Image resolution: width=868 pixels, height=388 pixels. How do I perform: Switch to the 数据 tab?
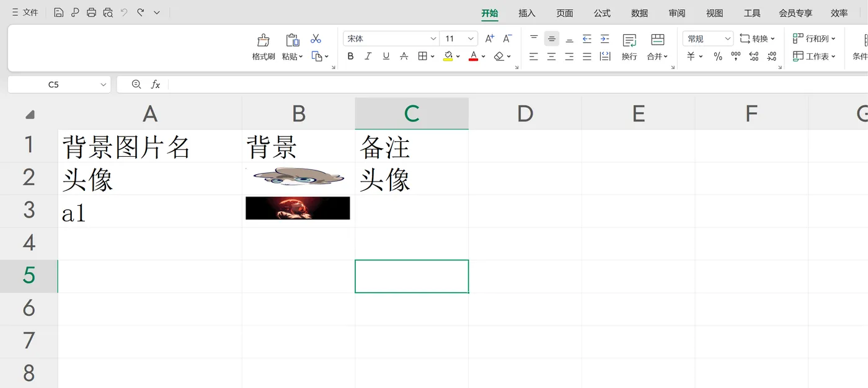point(640,13)
